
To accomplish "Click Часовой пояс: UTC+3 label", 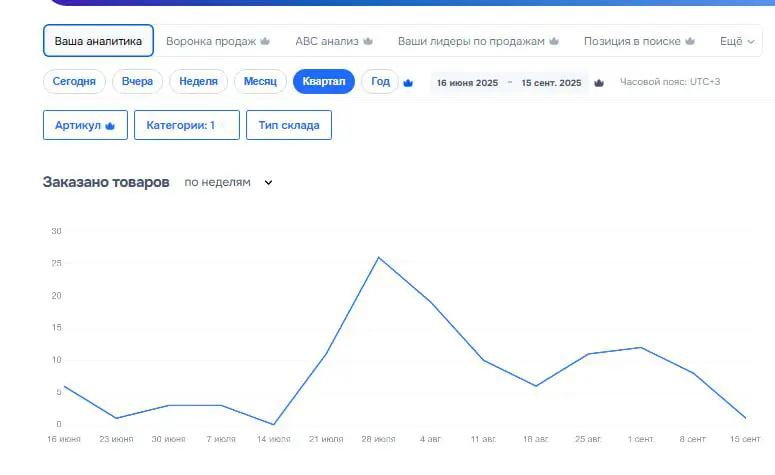I will pyautogui.click(x=670, y=82).
